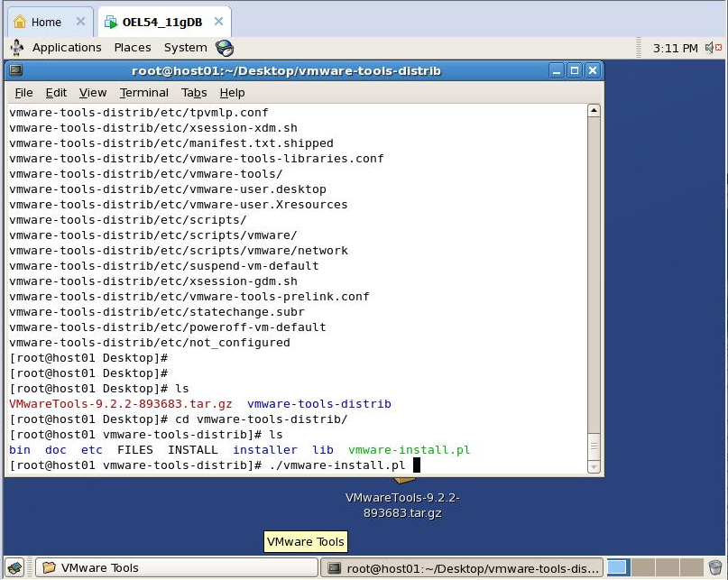Click the INSTALL file name in listing
Viewport: 728px width, 580px height.
(193, 450)
